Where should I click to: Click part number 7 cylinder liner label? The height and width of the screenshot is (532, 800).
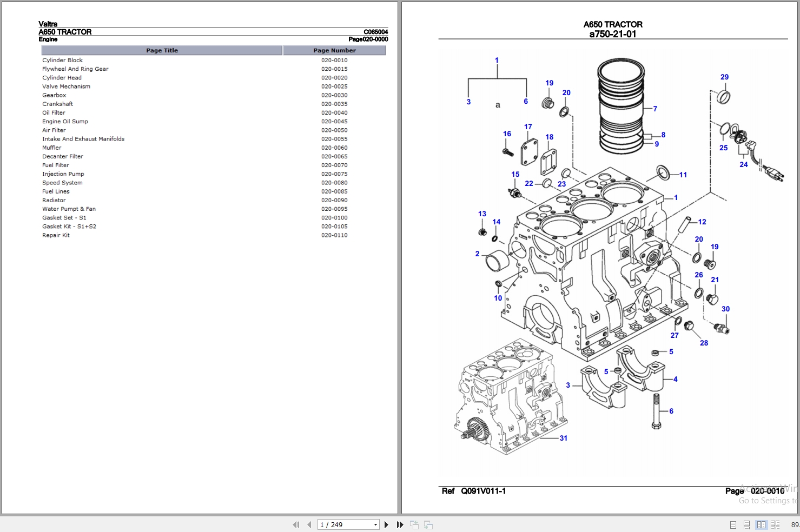[655, 109]
